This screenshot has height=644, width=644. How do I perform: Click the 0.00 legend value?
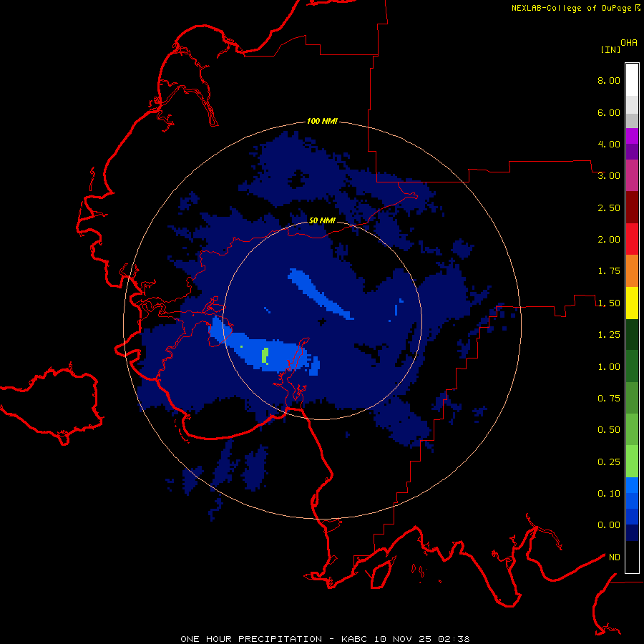tap(609, 525)
